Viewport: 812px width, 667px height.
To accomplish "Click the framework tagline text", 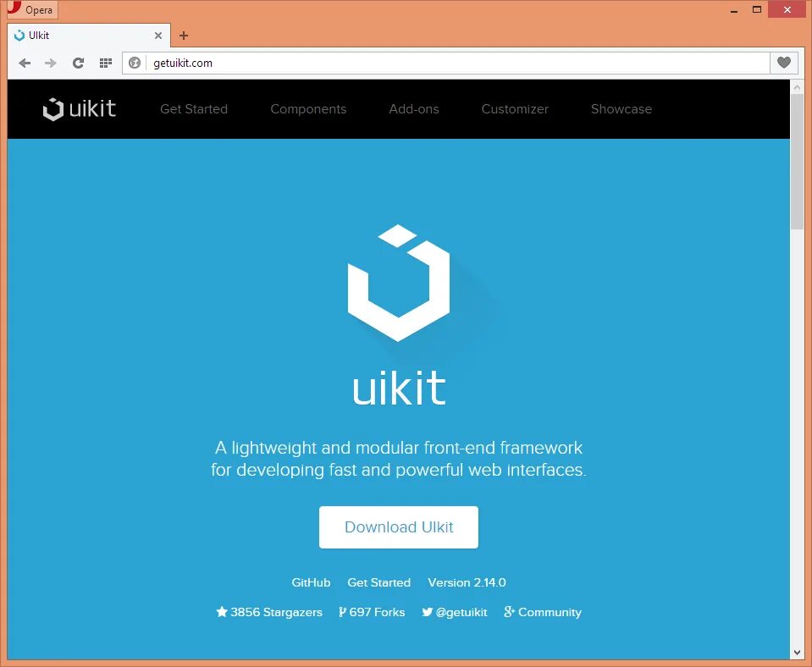I will pos(399,459).
